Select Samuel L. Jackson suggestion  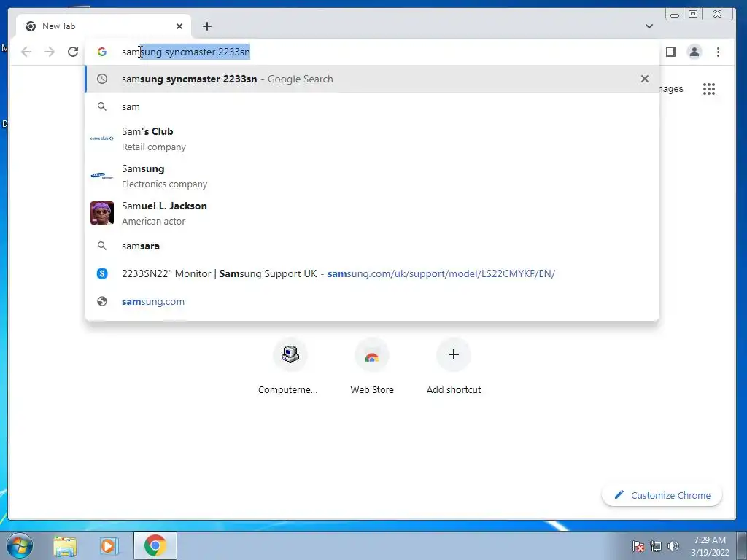pyautogui.click(x=372, y=213)
